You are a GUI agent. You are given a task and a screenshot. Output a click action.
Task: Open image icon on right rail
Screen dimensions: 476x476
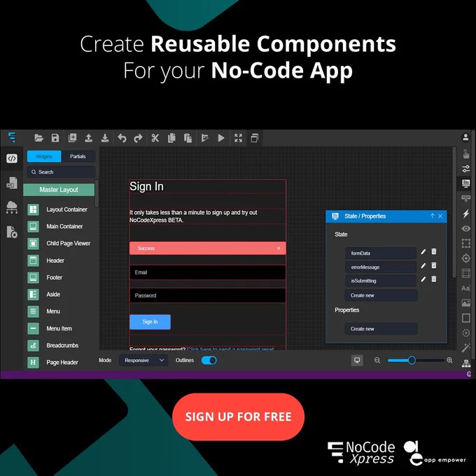pos(465,302)
